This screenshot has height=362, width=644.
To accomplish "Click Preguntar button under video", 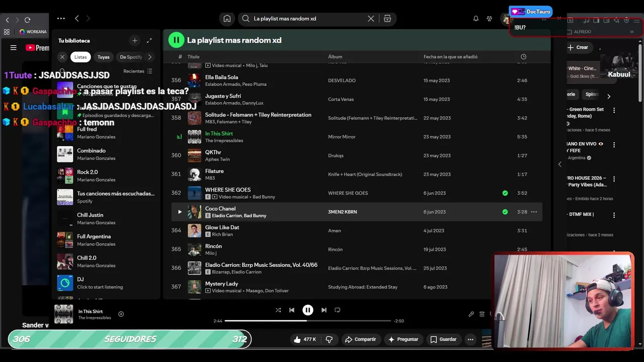I will [403, 339].
